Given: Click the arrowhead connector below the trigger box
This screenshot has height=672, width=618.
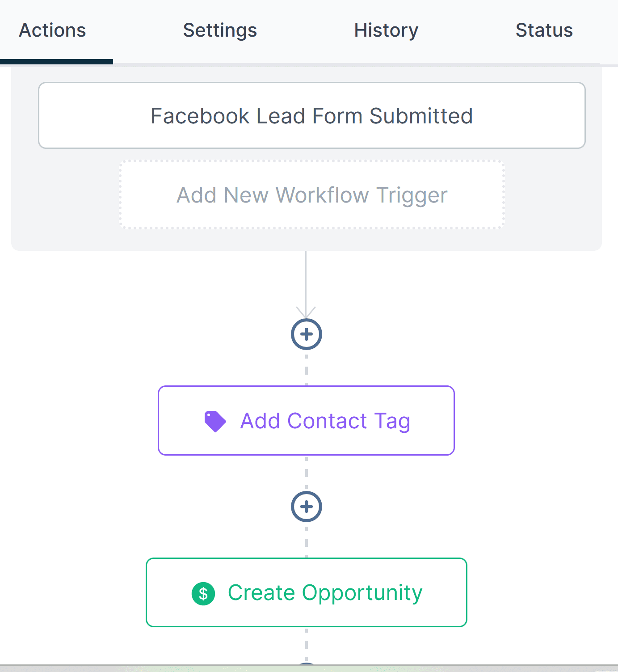Looking at the screenshot, I should tap(306, 312).
